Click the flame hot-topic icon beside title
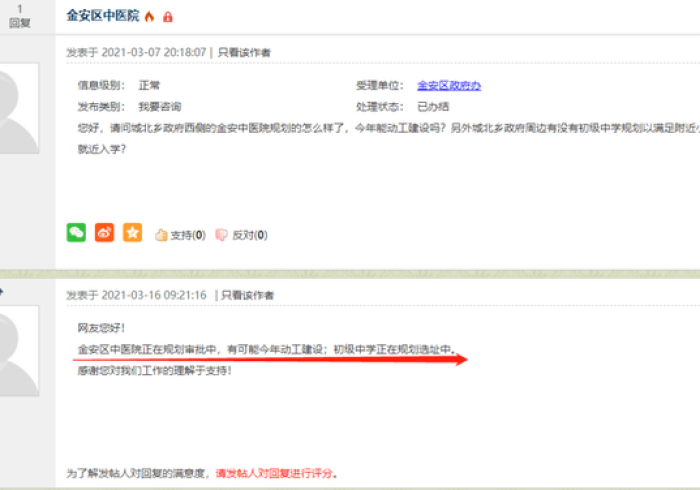The width and height of the screenshot is (700, 490). [x=150, y=17]
